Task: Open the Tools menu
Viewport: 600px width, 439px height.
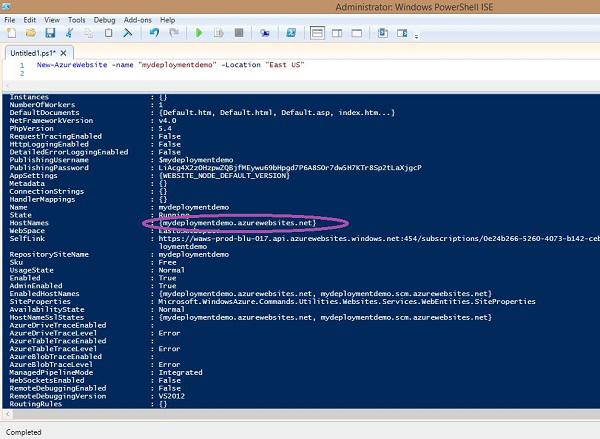Action: pos(77,20)
